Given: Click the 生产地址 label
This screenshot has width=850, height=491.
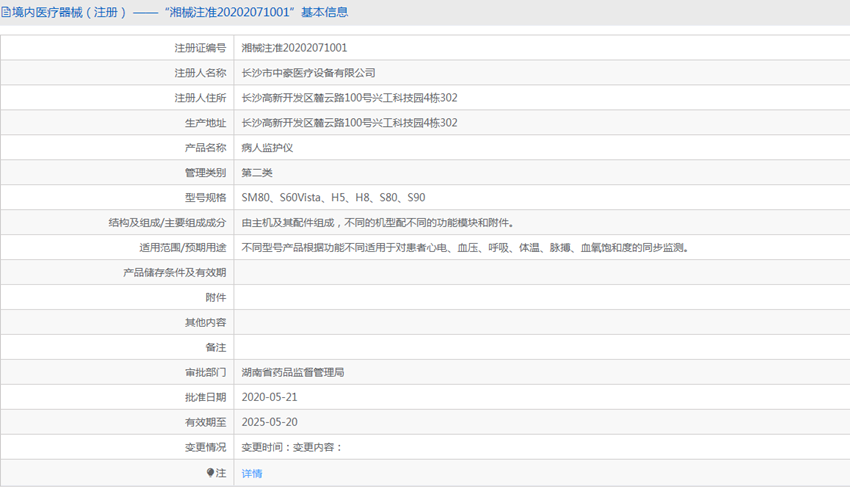Looking at the screenshot, I should click(205, 122).
